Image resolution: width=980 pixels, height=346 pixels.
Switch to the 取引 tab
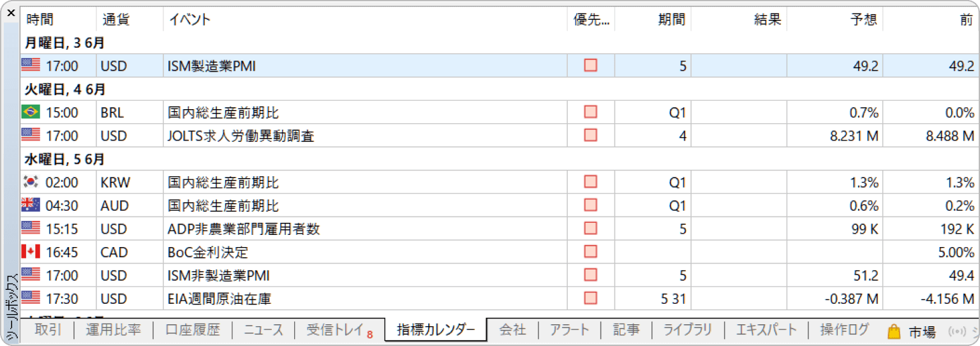pos(48,330)
